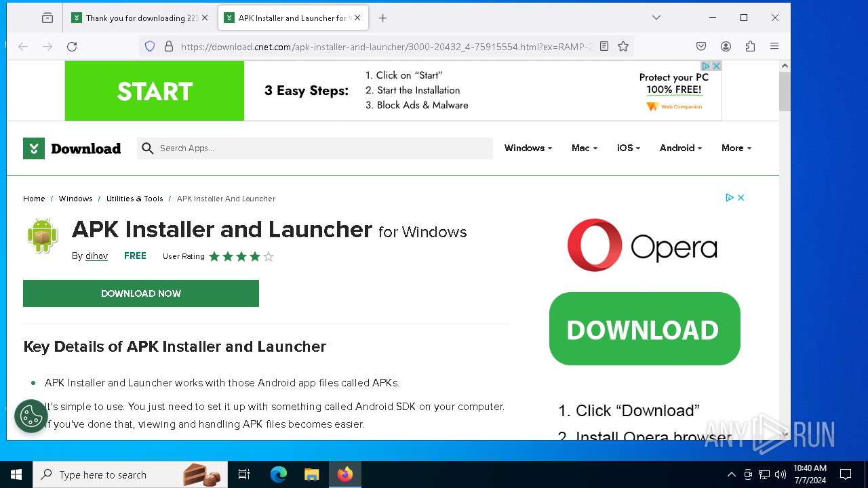This screenshot has width=868, height=488.
Task: Go back to previous page
Action: pyautogui.click(x=23, y=46)
